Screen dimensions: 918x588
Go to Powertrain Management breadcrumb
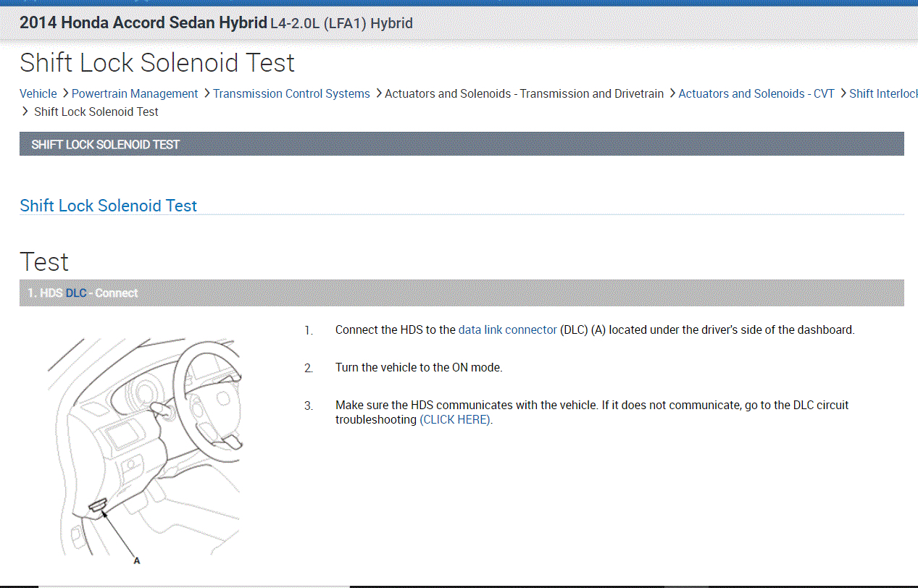(135, 93)
